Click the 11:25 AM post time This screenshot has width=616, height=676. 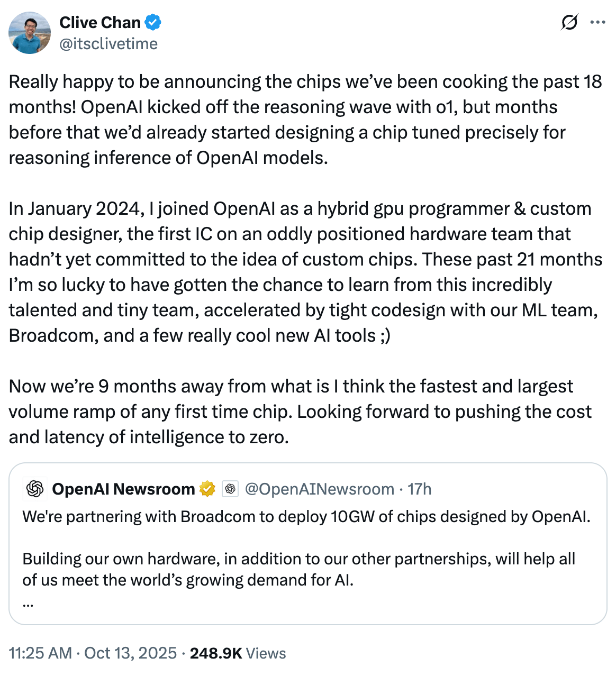(40, 653)
